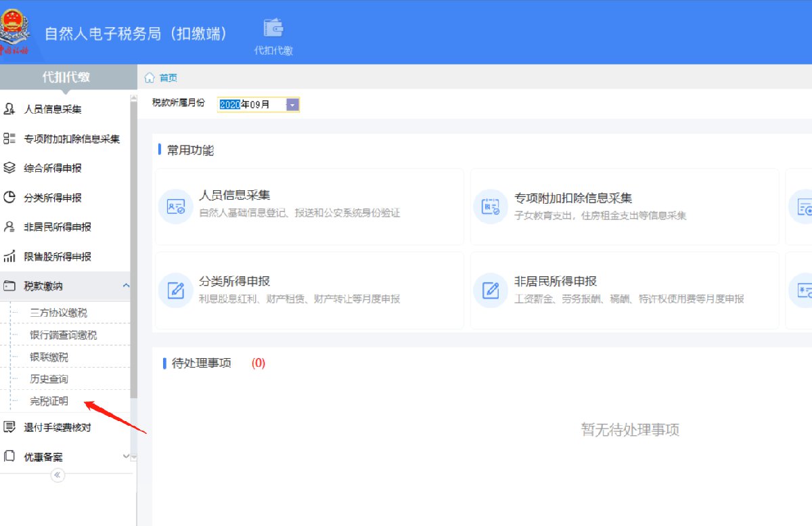
Task: Open 银行端查询缴税 submenu item
Action: [x=63, y=335]
